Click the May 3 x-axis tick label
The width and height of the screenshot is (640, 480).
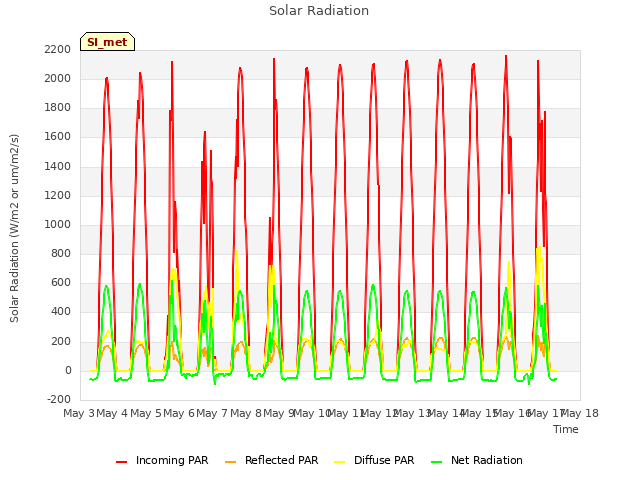coord(79,413)
